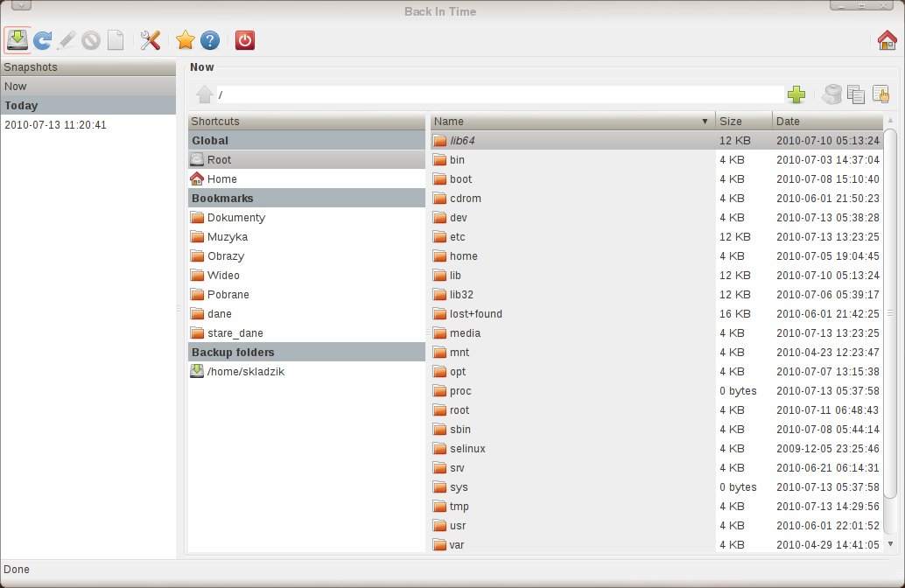Select the lost+found folder
The height and width of the screenshot is (588, 905).
tap(656, 314)
